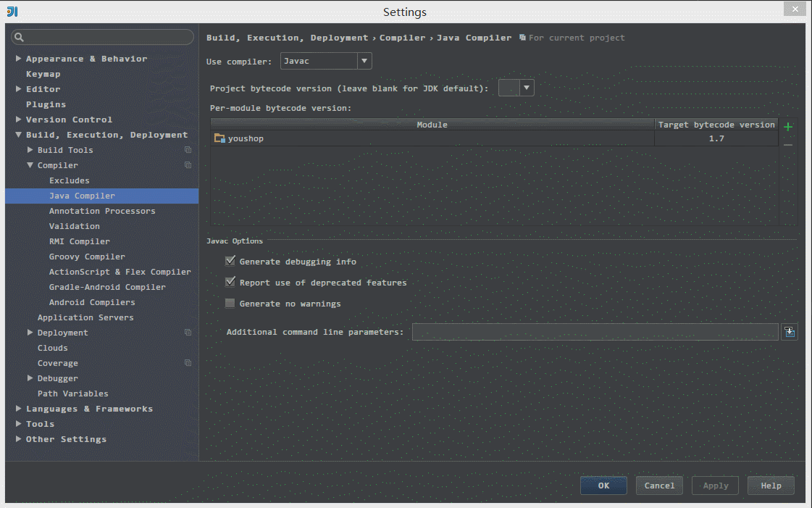
Task: Click expand icon beside command line parameters
Action: click(x=790, y=332)
